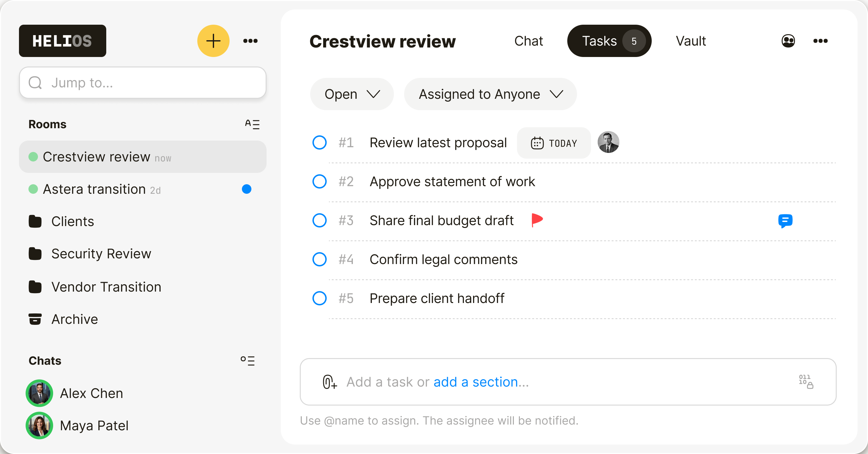Click the yellow plus create button
The image size is (868, 454).
tap(213, 41)
